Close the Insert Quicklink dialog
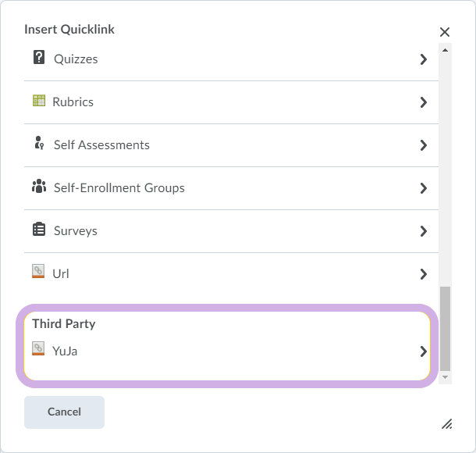This screenshot has height=453, width=476. [445, 32]
